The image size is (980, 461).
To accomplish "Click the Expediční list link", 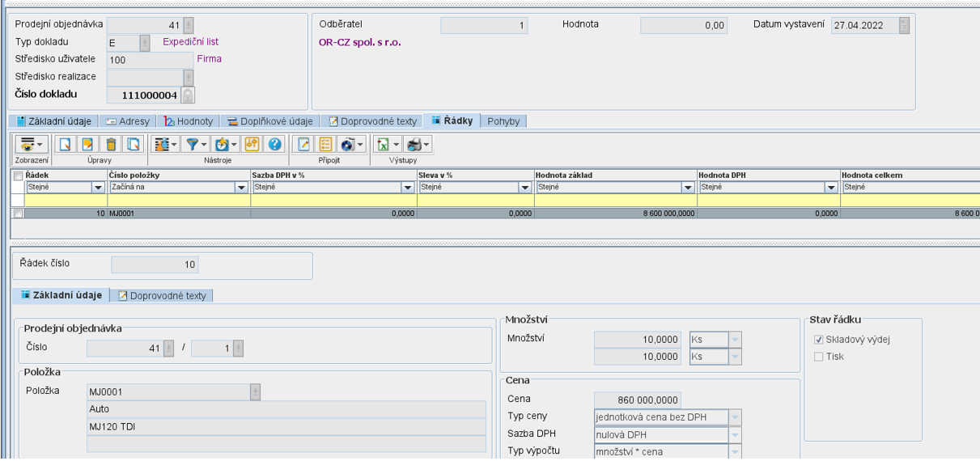I will point(191,42).
